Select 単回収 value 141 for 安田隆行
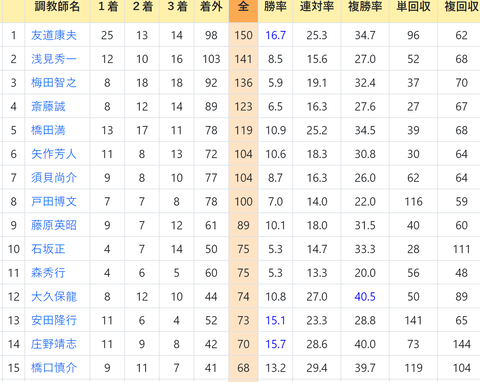 click(x=413, y=320)
